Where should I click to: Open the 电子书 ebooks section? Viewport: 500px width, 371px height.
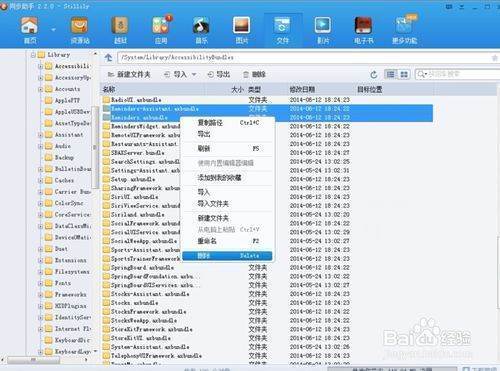[x=363, y=31]
